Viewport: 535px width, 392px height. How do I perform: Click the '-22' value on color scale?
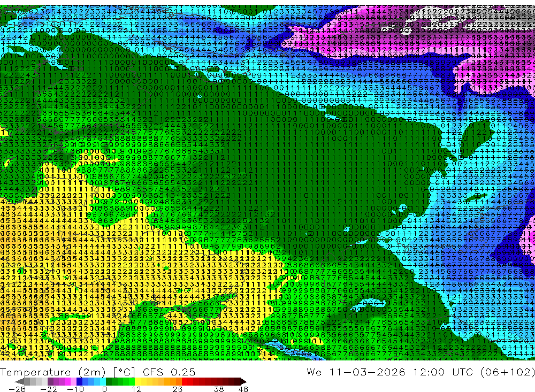point(49,389)
